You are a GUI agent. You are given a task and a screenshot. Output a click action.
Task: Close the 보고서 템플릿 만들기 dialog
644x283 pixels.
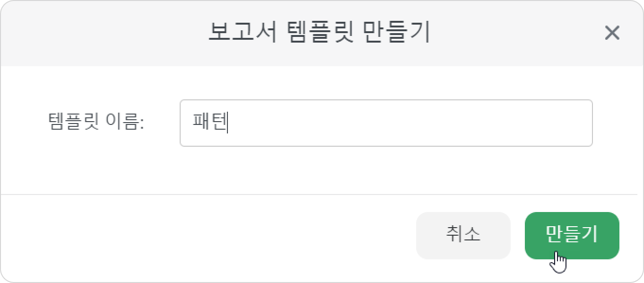612,33
